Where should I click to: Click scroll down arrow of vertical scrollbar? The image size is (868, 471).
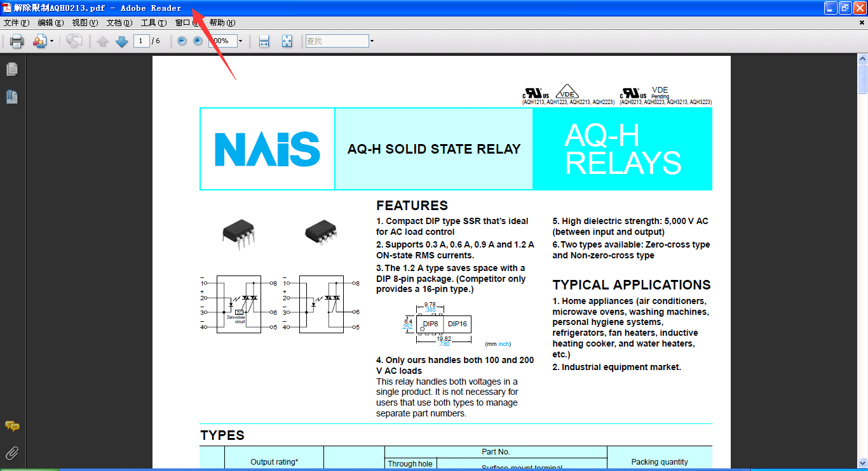862,463
